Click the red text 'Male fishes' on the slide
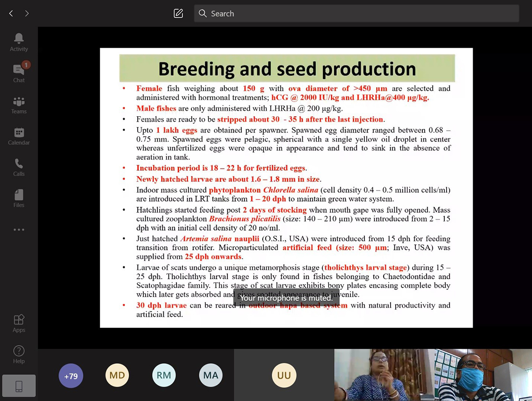The width and height of the screenshot is (532, 401). [x=156, y=108]
